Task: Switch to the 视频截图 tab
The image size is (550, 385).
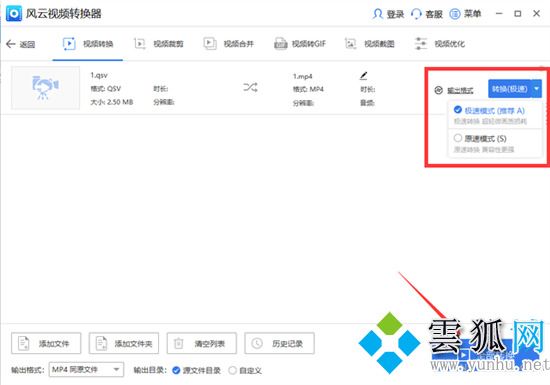Action: coord(370,44)
